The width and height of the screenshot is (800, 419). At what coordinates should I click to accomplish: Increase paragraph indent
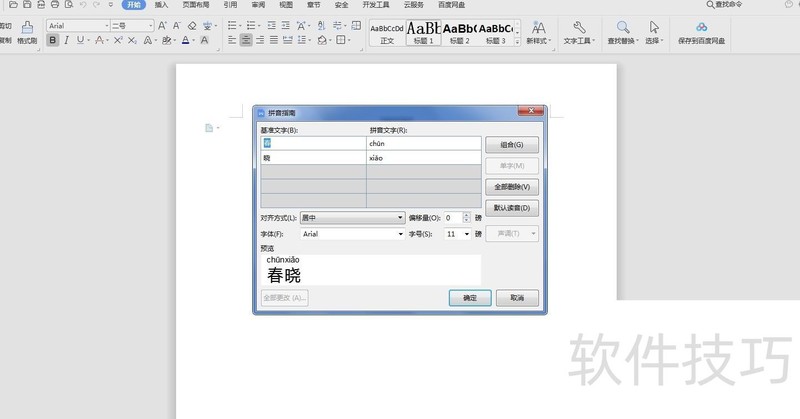pos(286,25)
